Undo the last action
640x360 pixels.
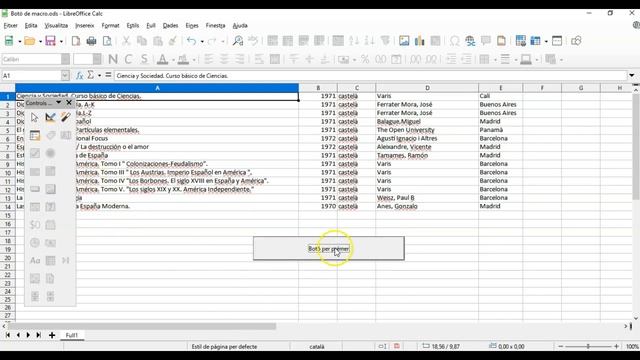click(x=191, y=41)
